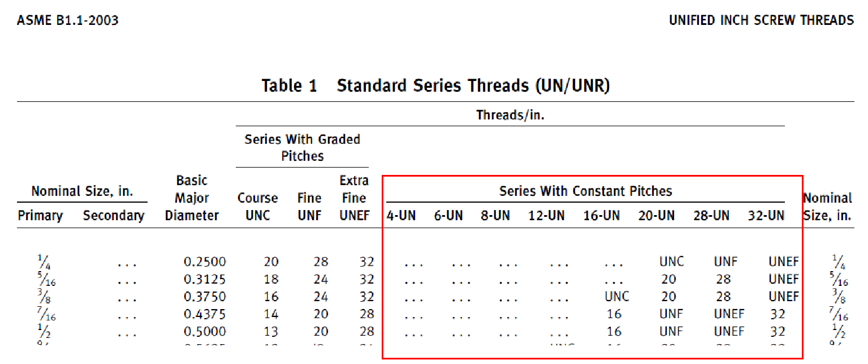Select the Series With Constant Pitches heading

[x=585, y=191]
